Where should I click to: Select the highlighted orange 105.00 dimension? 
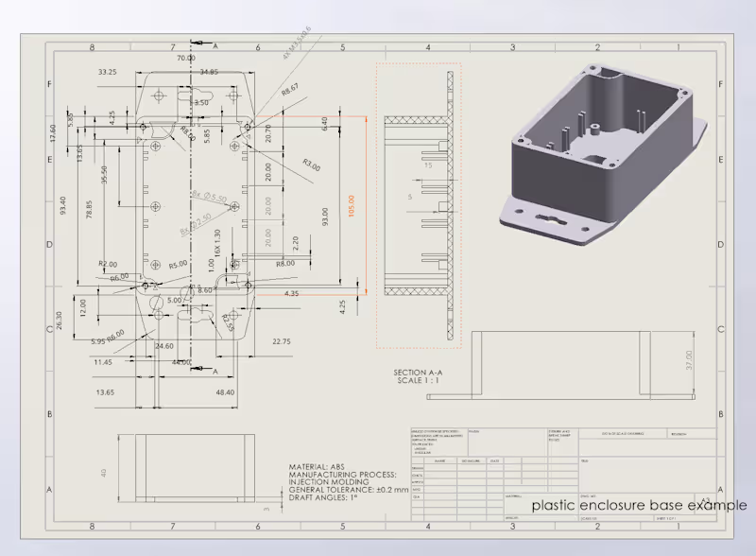click(x=351, y=206)
